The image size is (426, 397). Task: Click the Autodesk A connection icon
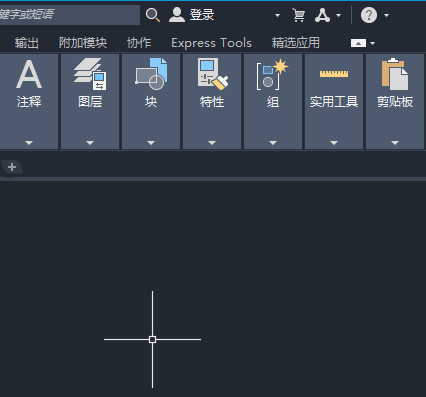[x=322, y=15]
